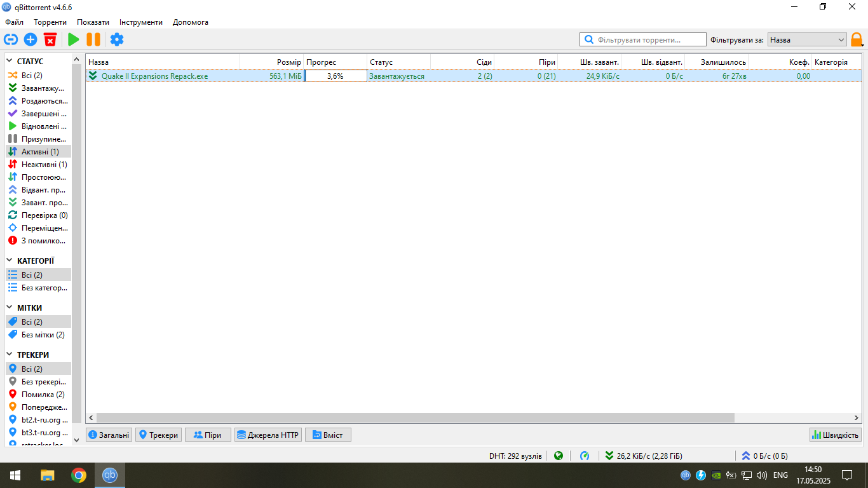868x488 pixels.
Task: Select Попередже... tracker warning filter
Action: (38, 407)
